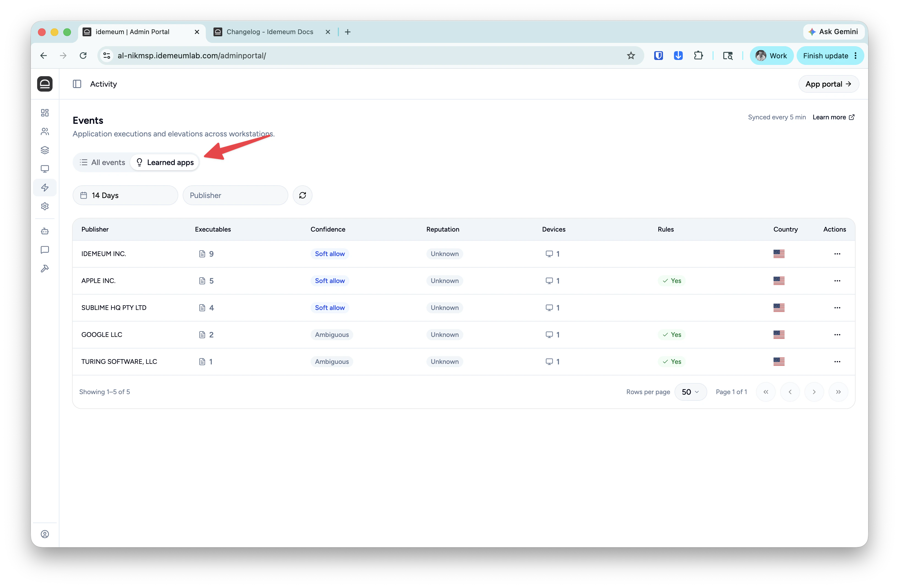Go back with browser back arrow
The height and width of the screenshot is (588, 899).
(x=43, y=56)
